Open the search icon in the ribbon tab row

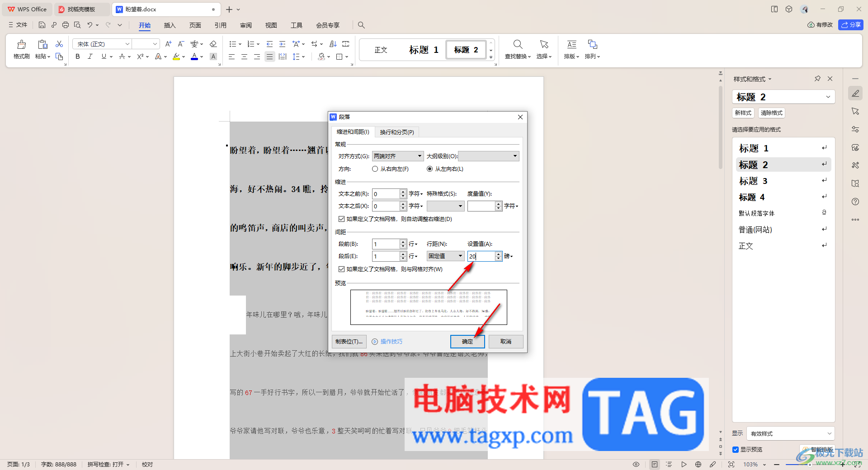click(x=361, y=25)
